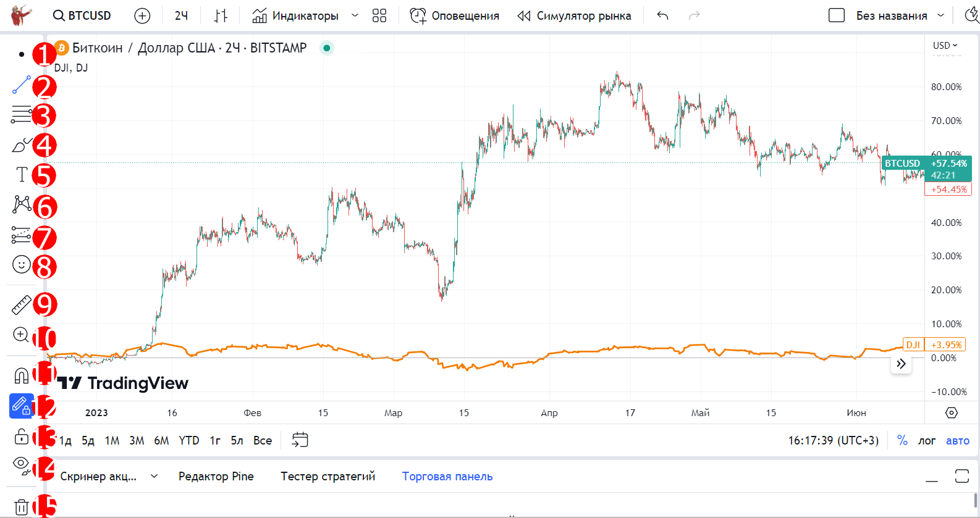980x518 pixels.
Task: Toggle the percent scale mode
Action: click(903, 440)
